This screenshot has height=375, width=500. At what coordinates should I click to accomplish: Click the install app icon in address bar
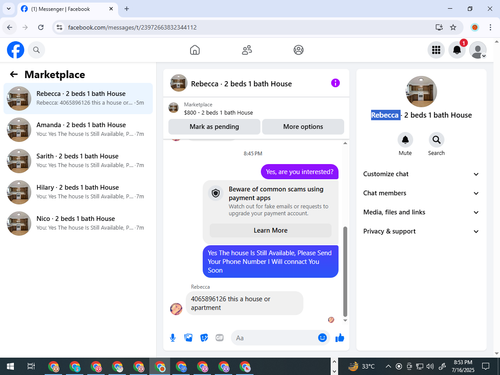coord(439,27)
